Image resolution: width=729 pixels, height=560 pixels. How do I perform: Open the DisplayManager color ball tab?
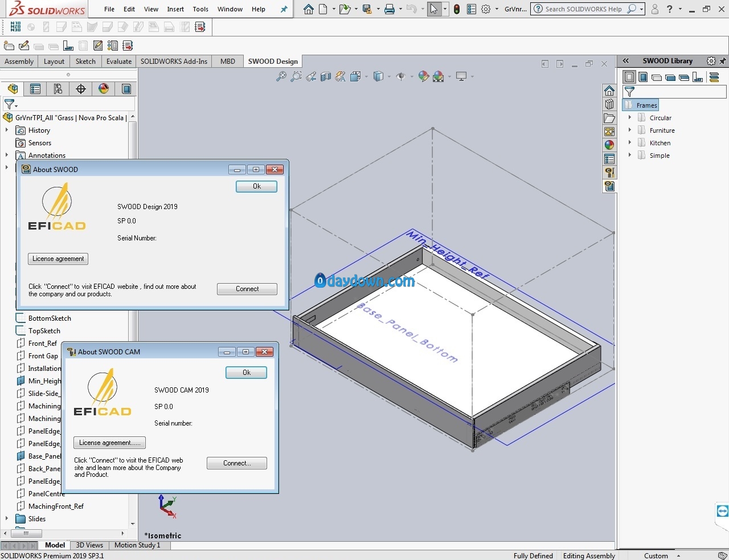point(104,89)
